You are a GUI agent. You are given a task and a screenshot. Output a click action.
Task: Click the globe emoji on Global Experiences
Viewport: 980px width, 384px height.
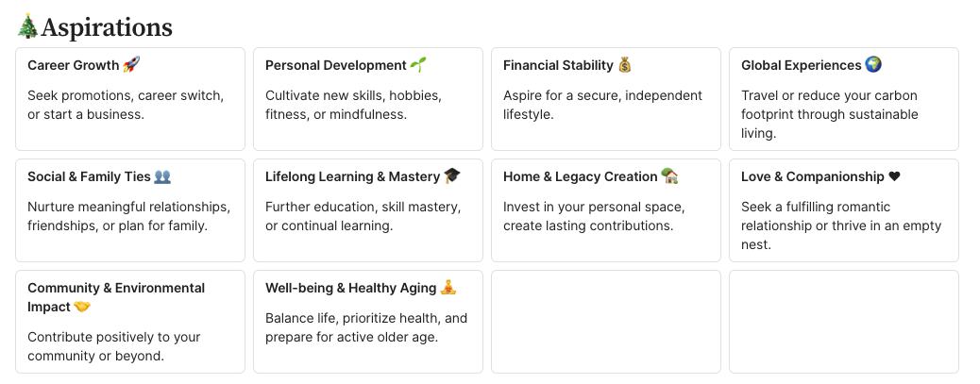(x=873, y=65)
